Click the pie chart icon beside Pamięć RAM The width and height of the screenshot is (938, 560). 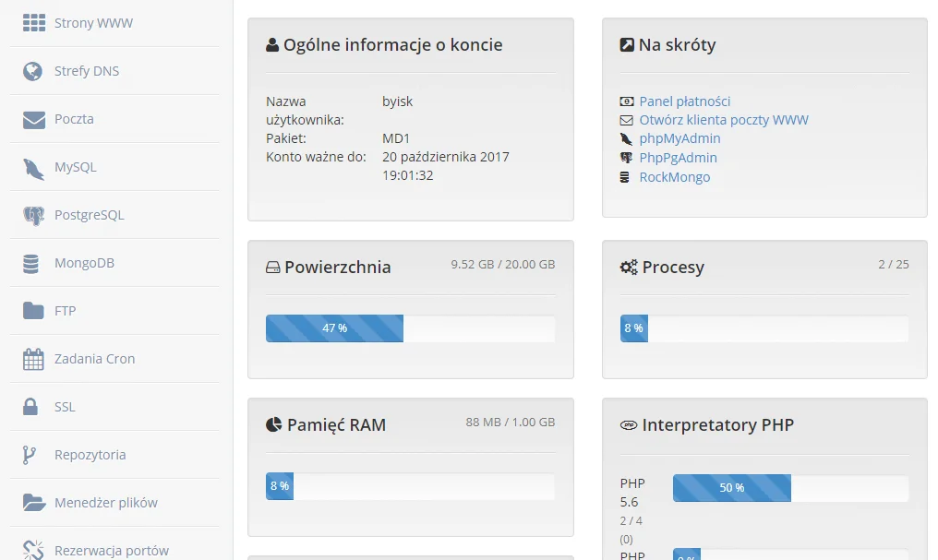(x=273, y=425)
